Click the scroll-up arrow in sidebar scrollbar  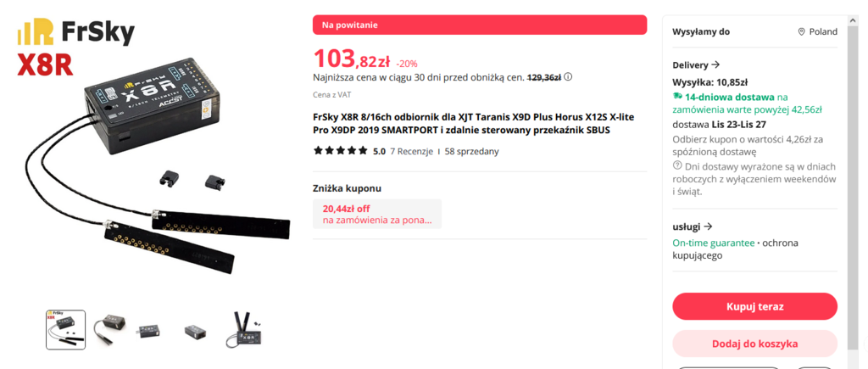[853, 21]
